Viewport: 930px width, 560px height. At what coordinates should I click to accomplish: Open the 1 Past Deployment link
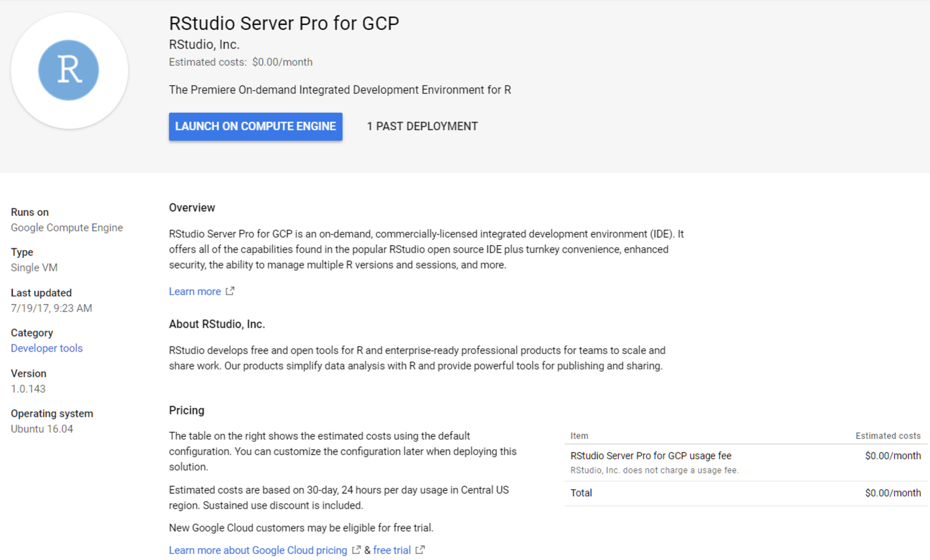pos(422,127)
